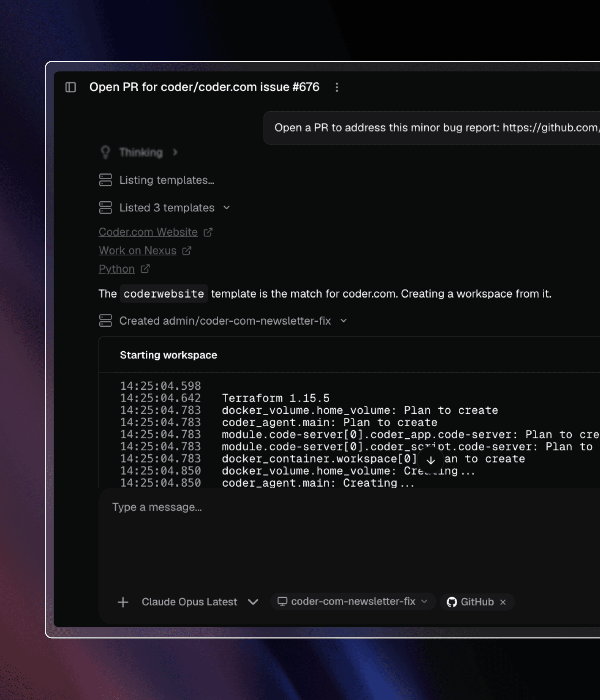The image size is (600, 700).
Task: Click the Starting workspace heading
Action: 169,355
